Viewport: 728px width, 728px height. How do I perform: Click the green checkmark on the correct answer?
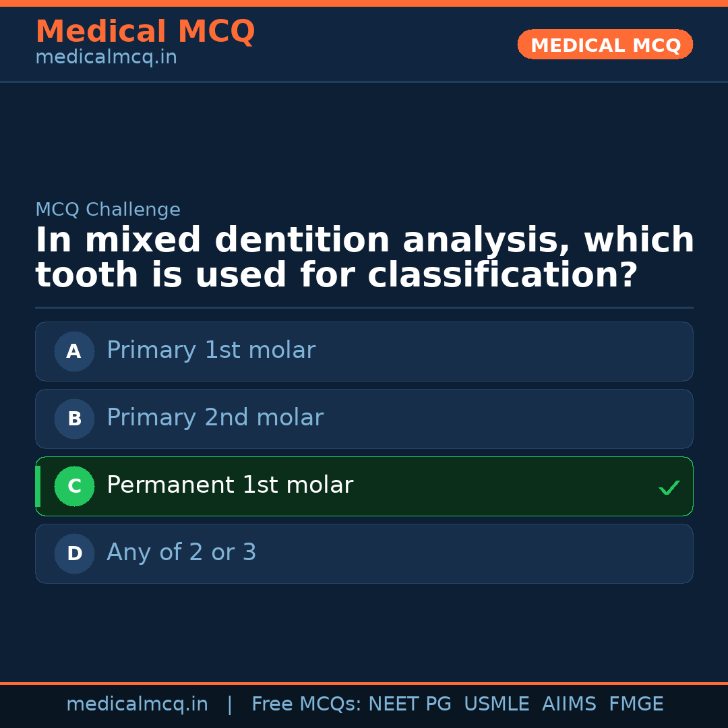pos(669,487)
